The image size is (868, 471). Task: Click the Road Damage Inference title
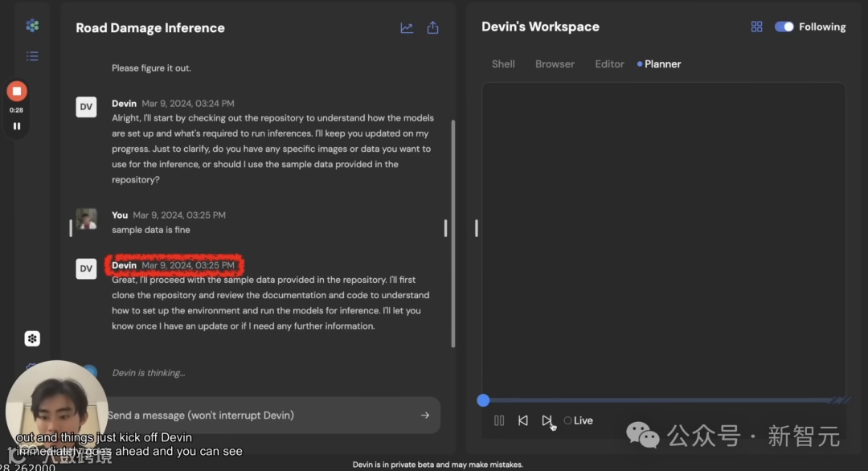pyautogui.click(x=150, y=27)
